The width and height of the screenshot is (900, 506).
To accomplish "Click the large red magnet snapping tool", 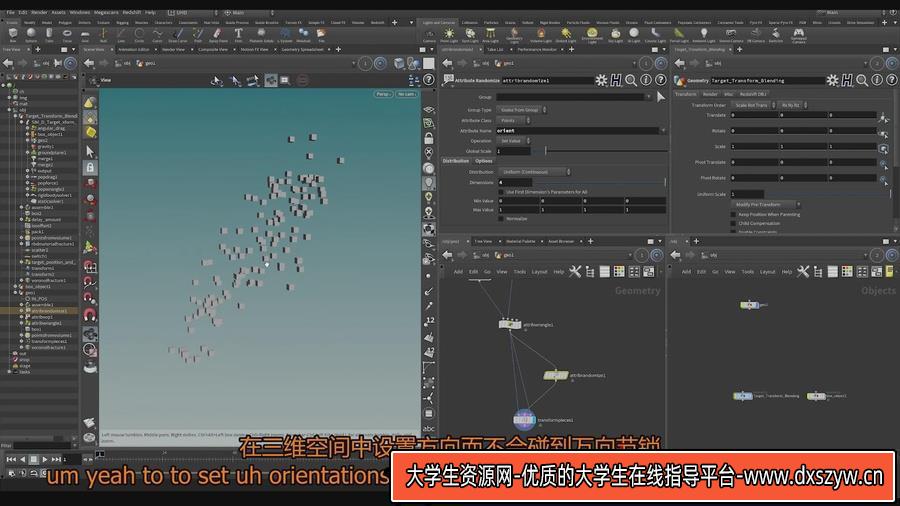I will 90,315.
